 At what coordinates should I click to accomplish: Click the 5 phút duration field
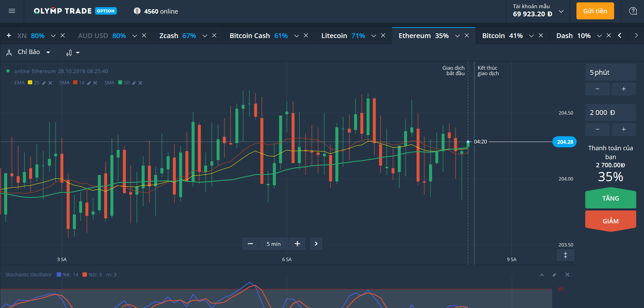[610, 72]
